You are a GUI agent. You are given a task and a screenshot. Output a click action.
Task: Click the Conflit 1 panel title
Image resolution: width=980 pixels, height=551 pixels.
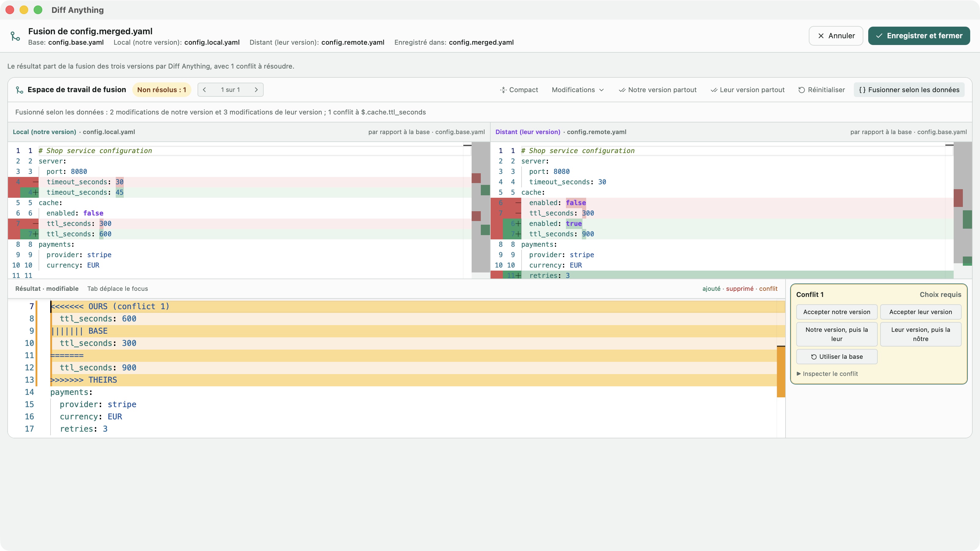[x=809, y=295]
